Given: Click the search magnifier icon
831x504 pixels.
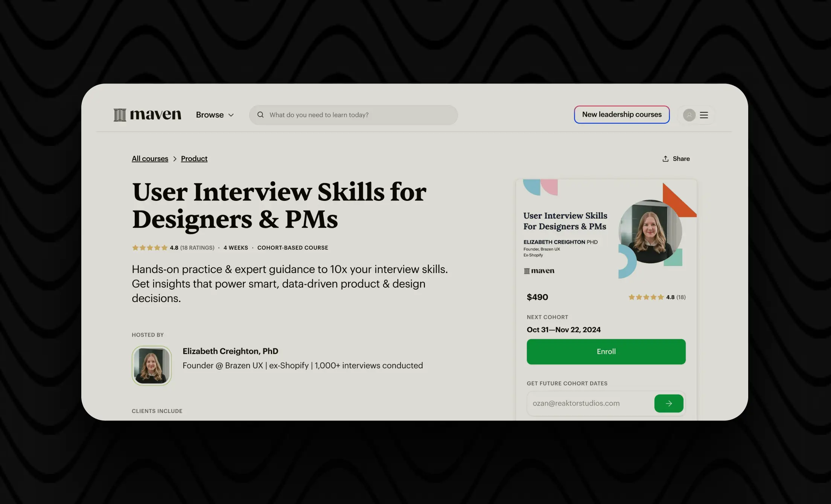Looking at the screenshot, I should [261, 114].
